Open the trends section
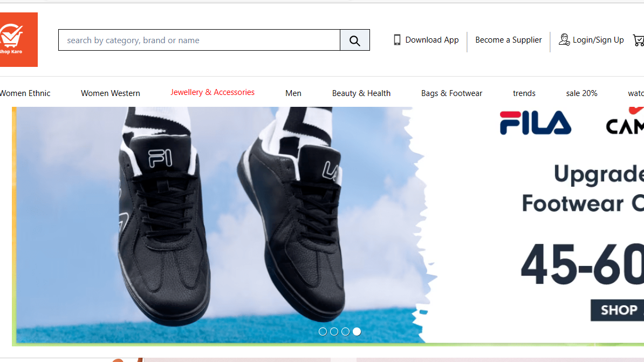Image resolution: width=644 pixels, height=362 pixels. (x=524, y=93)
